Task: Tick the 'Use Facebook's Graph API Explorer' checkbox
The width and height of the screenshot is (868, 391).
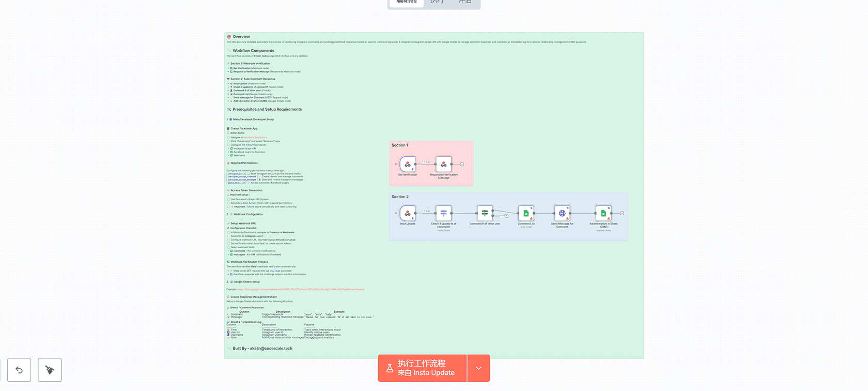Action: 228,199
